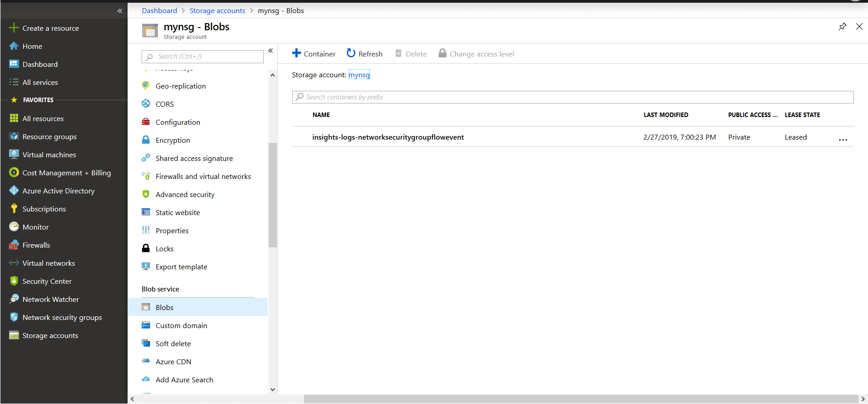This screenshot has width=868, height=404.
Task: Click the Virtual machines monitor icon
Action: [x=14, y=155]
